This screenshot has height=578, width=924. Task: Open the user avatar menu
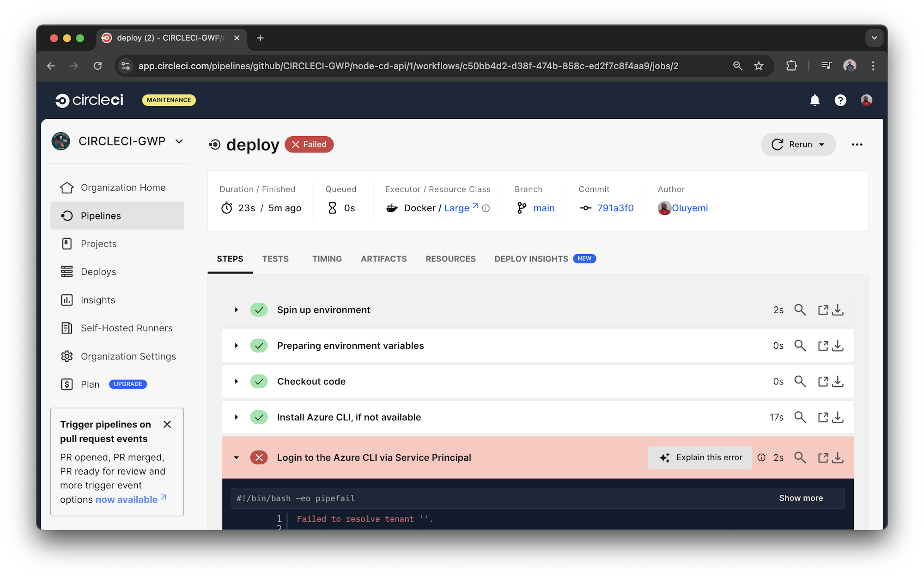tap(866, 100)
